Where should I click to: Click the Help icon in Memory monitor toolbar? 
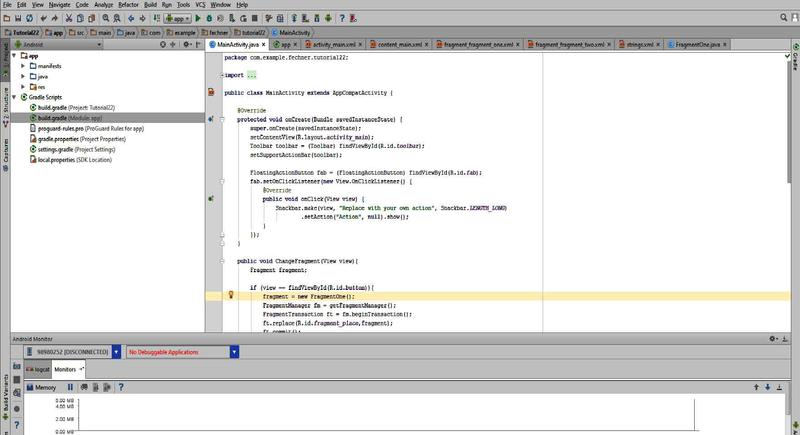(x=121, y=388)
